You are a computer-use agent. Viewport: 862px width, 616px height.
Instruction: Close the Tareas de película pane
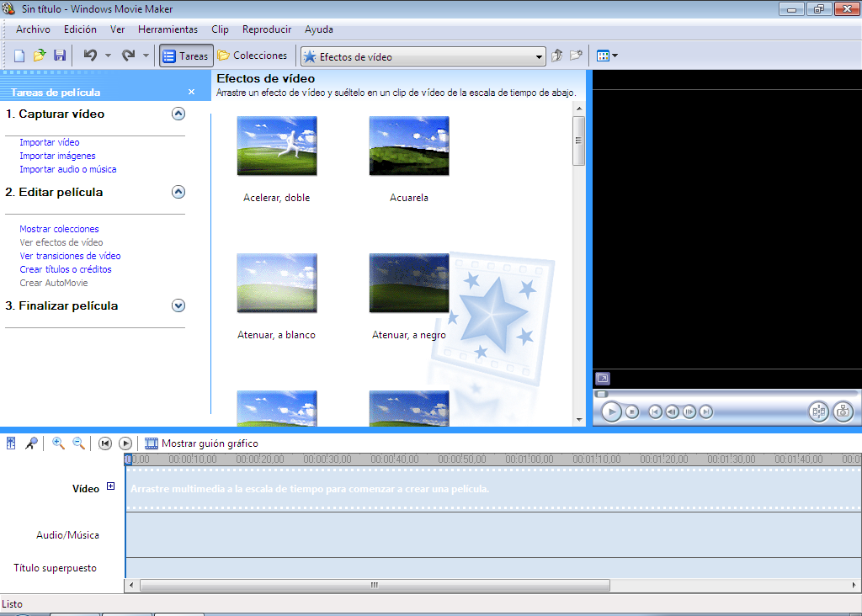pyautogui.click(x=191, y=92)
